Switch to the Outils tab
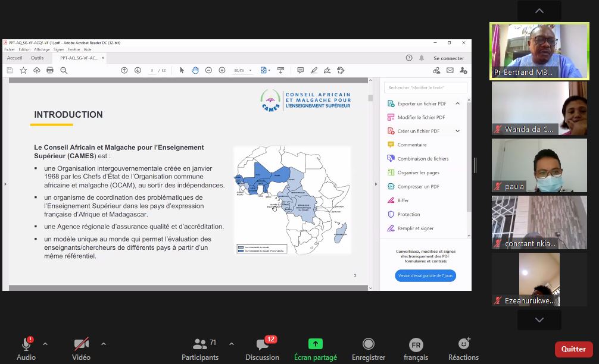599x364 pixels. pyautogui.click(x=37, y=58)
